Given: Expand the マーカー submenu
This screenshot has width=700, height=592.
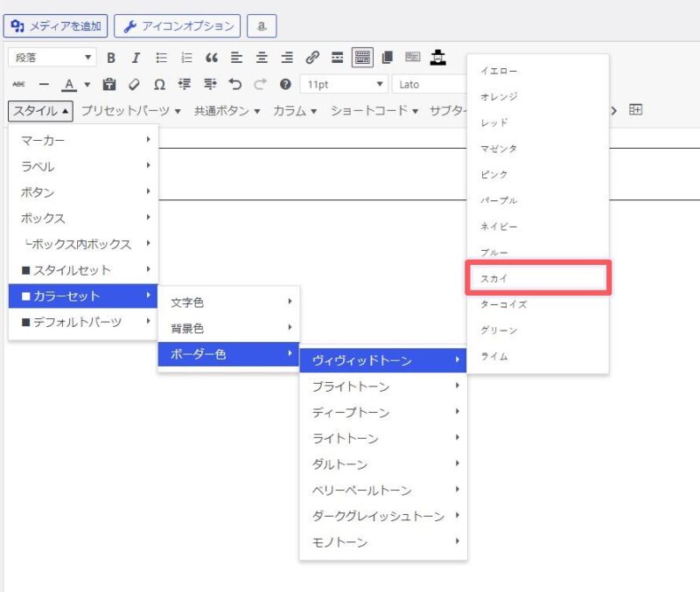Looking at the screenshot, I should [x=83, y=141].
